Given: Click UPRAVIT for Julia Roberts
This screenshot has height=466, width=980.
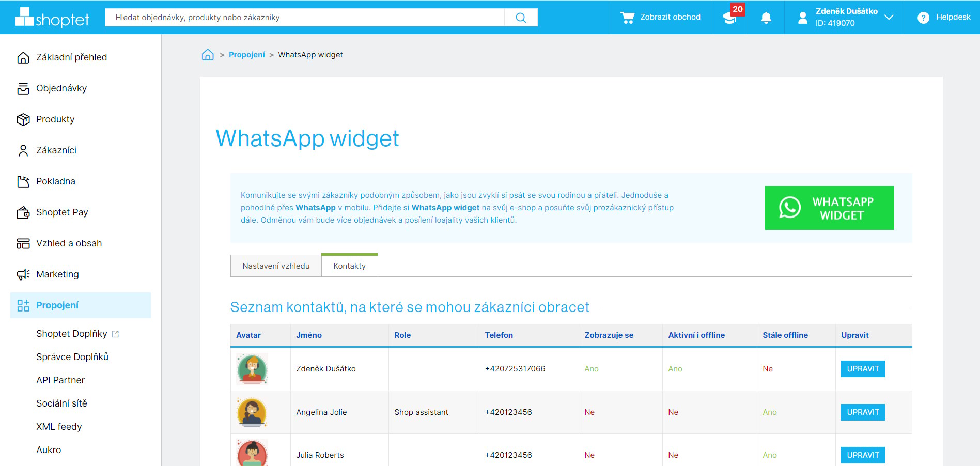Looking at the screenshot, I should click(863, 455).
